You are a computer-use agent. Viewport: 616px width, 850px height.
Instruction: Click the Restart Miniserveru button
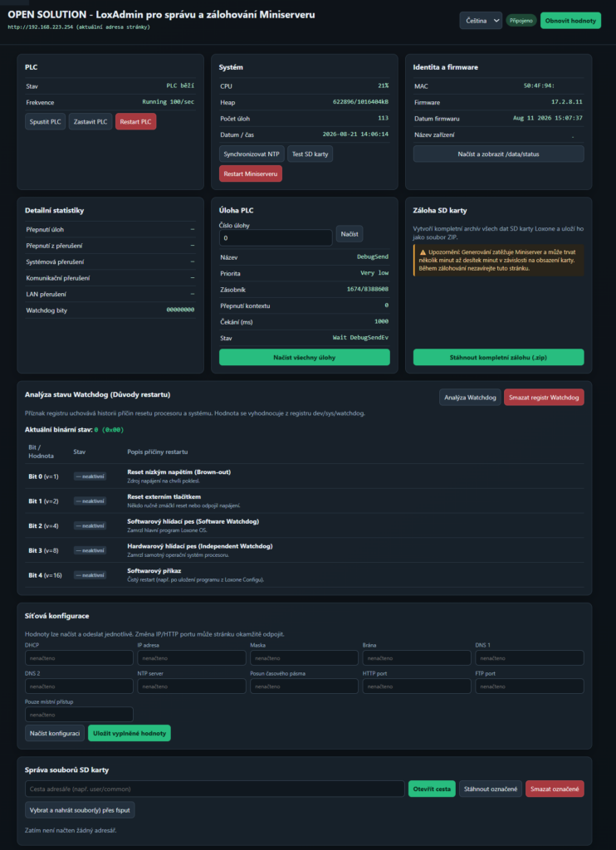pos(251,173)
